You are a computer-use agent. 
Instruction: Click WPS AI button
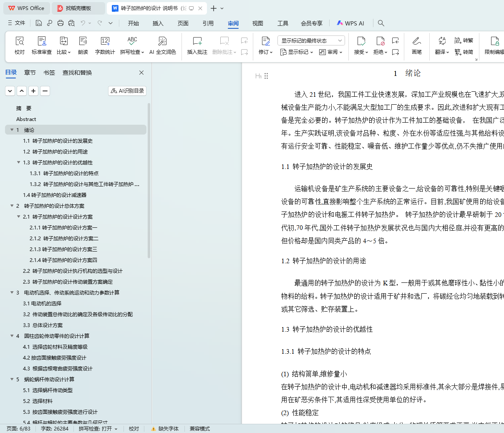point(350,23)
